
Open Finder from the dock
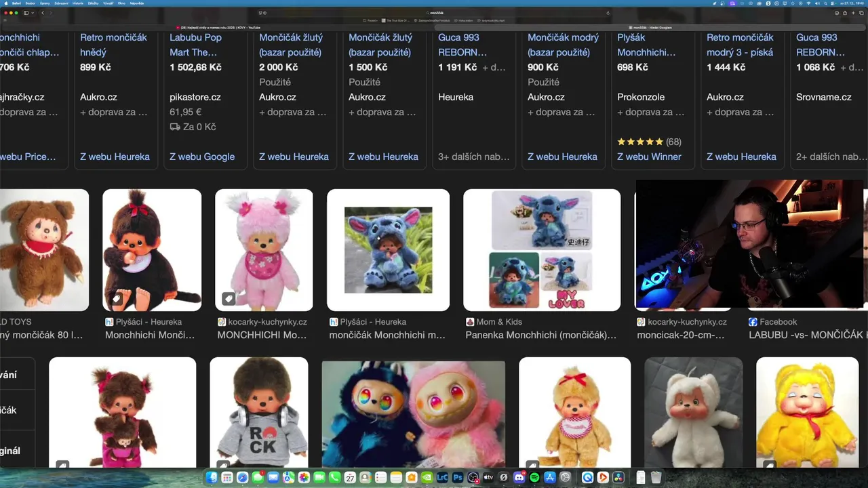pos(212,478)
